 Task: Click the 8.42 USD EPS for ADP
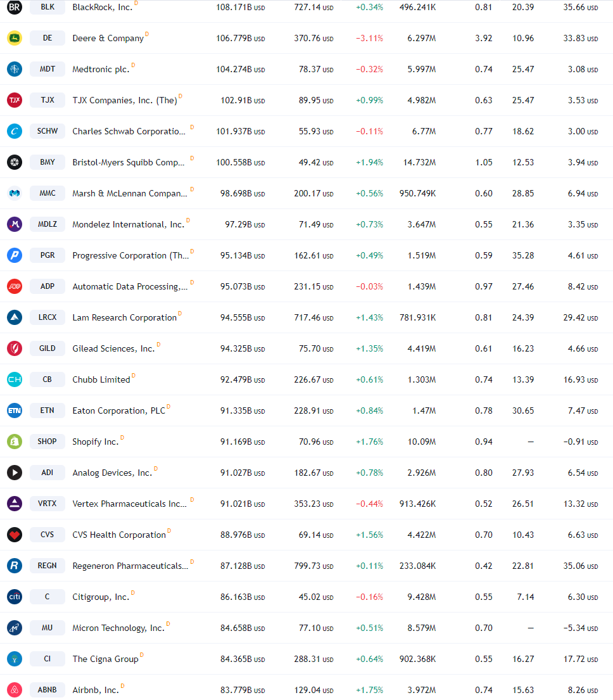pos(583,286)
